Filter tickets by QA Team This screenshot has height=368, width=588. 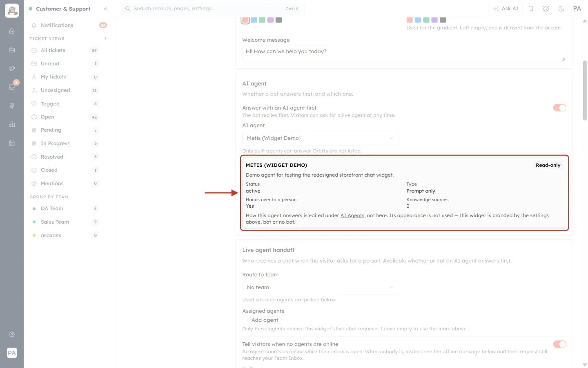[x=65, y=209]
